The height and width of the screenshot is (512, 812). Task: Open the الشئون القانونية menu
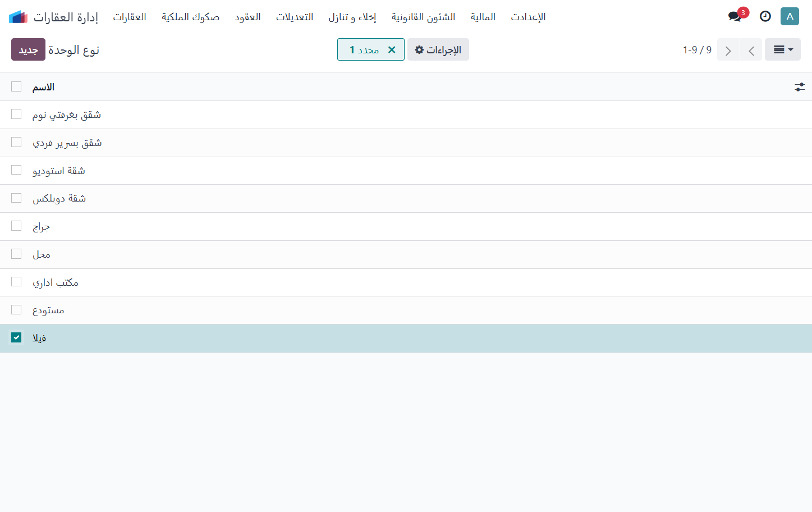[424, 17]
